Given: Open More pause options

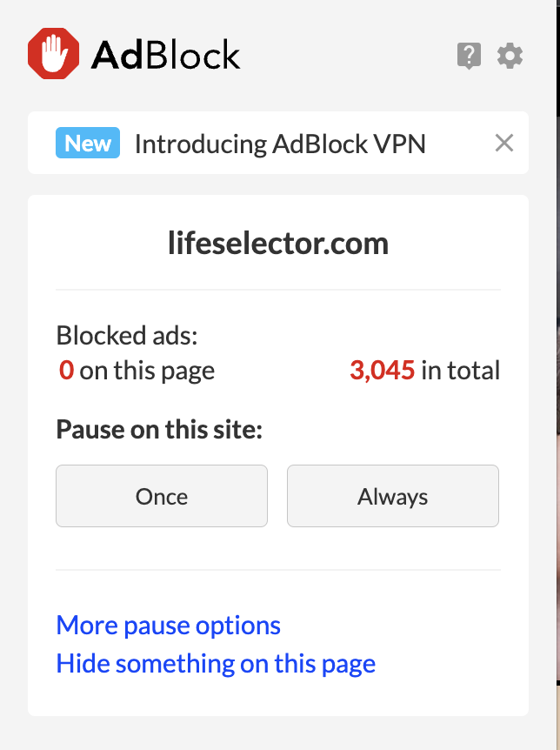Looking at the screenshot, I should tap(169, 626).
